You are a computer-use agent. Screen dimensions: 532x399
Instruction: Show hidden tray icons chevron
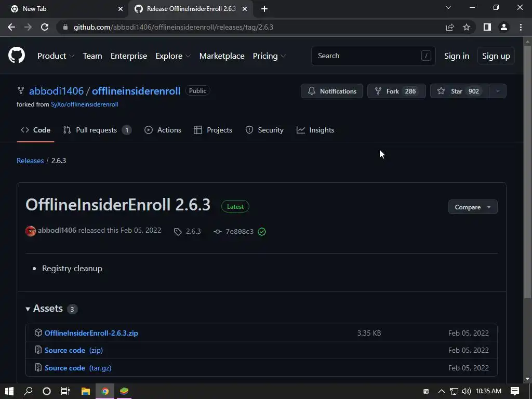pos(442,391)
